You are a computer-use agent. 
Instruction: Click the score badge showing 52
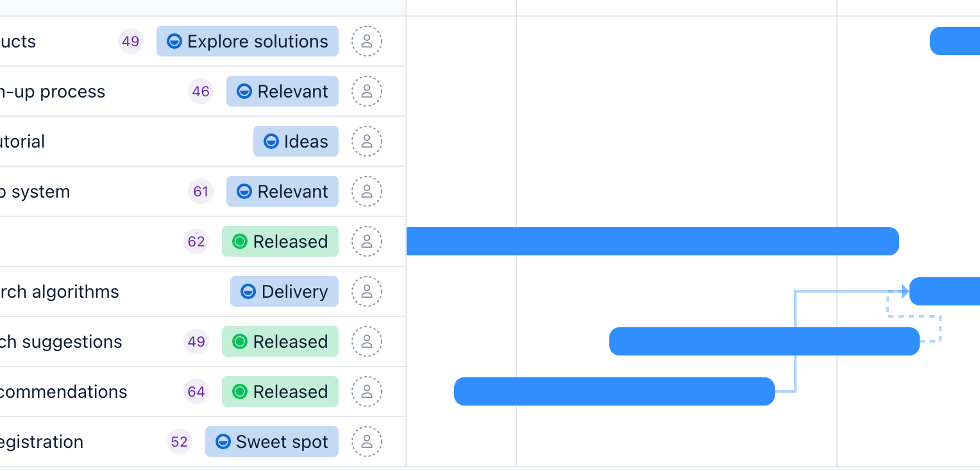point(180,441)
